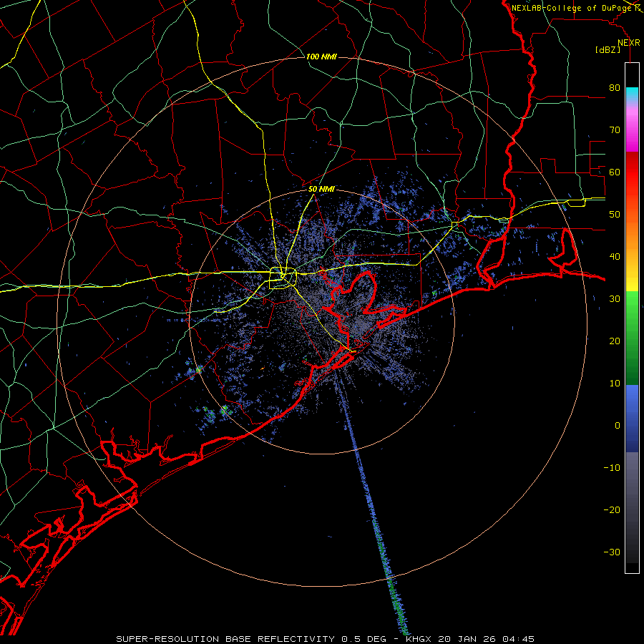Click the [dBZ] units label
The width and height of the screenshot is (644, 644).
pos(608,50)
